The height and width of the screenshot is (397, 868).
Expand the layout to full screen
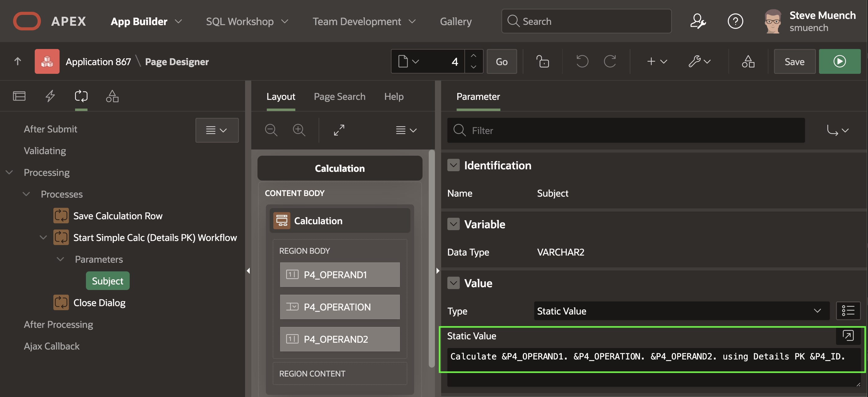[339, 130]
